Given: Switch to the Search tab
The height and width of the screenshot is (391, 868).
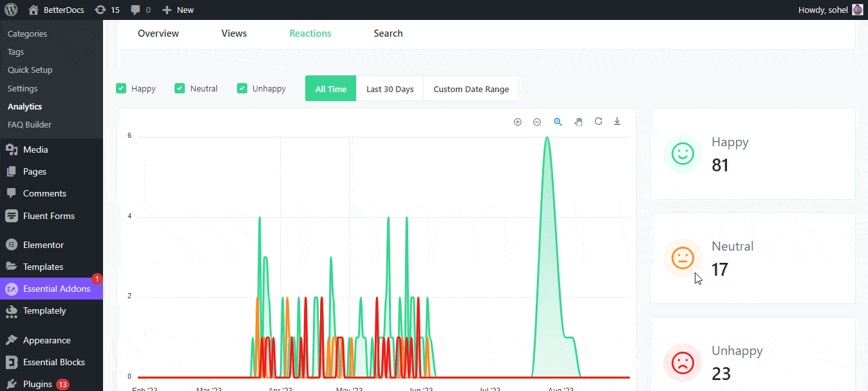Looking at the screenshot, I should pyautogui.click(x=388, y=33).
